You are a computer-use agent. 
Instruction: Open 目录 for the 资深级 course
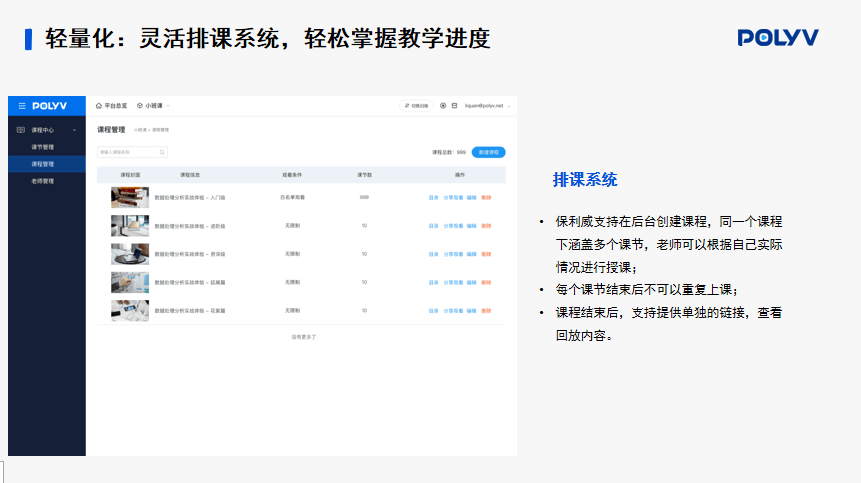pos(434,254)
